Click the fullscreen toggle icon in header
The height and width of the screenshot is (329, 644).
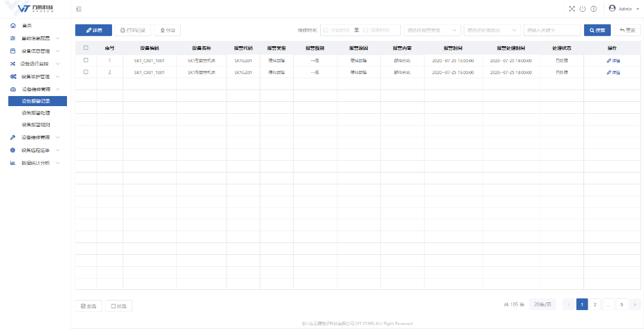(x=572, y=9)
